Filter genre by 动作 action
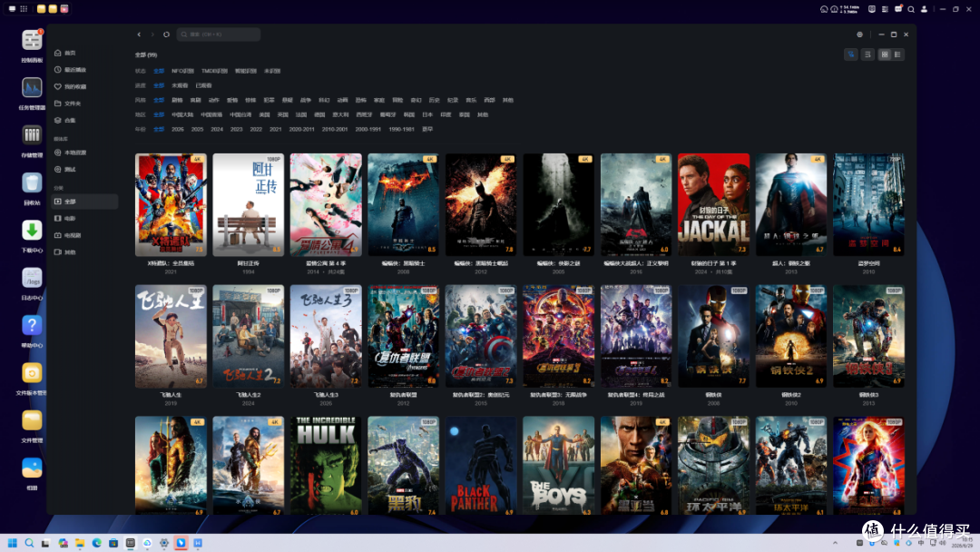The image size is (980, 552). tap(214, 100)
